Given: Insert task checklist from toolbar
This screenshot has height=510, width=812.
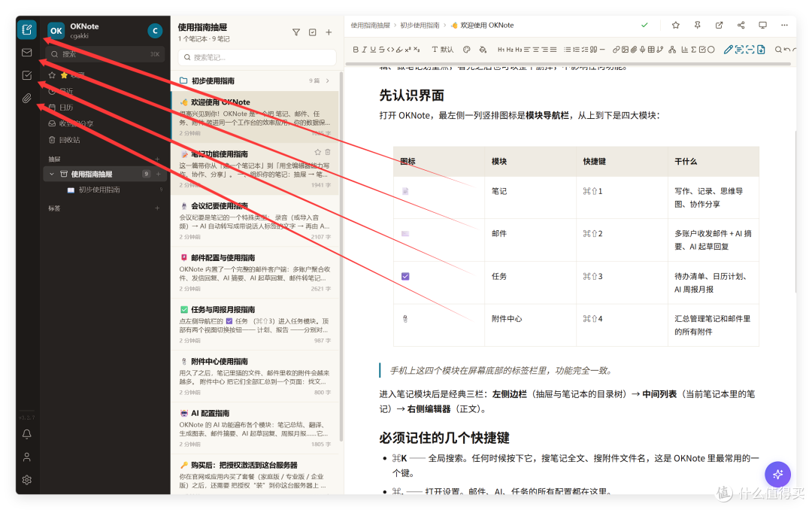Looking at the screenshot, I should [x=585, y=50].
